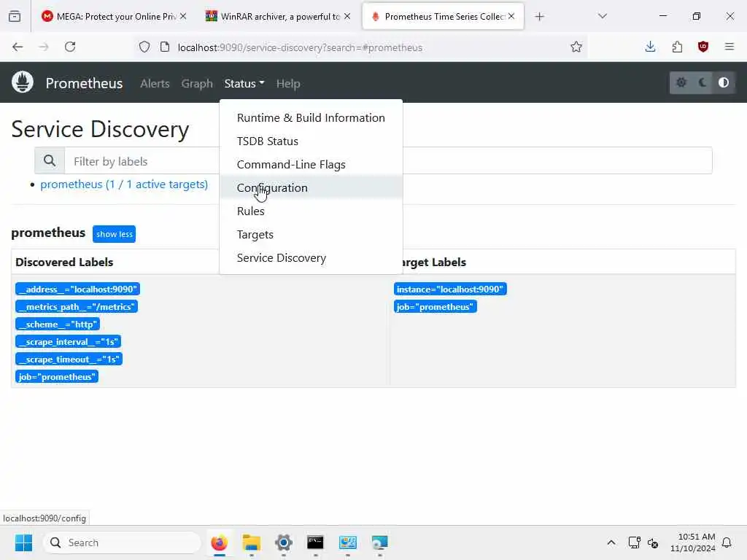Image resolution: width=747 pixels, height=560 pixels.
Task: Choose Rules menu entry
Action: pos(311,211)
